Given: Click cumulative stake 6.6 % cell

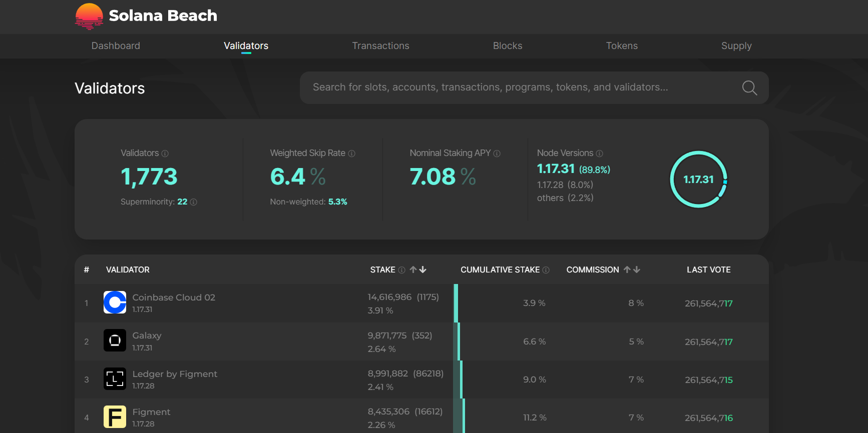Looking at the screenshot, I should pyautogui.click(x=534, y=341).
